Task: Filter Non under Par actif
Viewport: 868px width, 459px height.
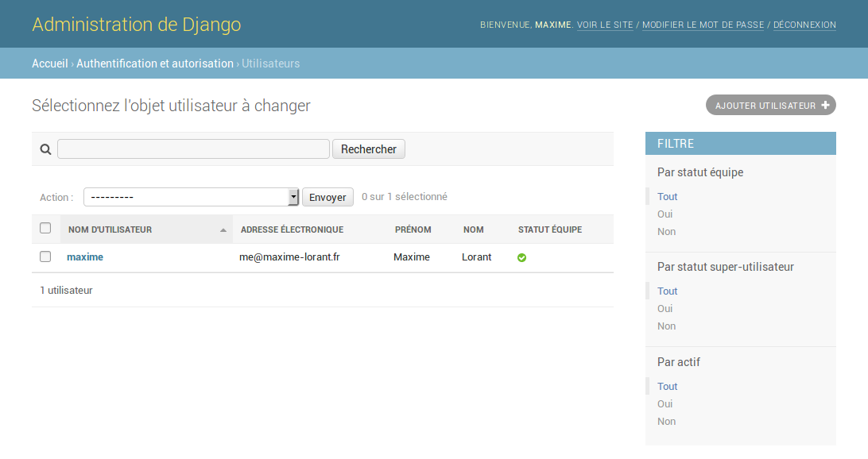Action: coord(666,422)
